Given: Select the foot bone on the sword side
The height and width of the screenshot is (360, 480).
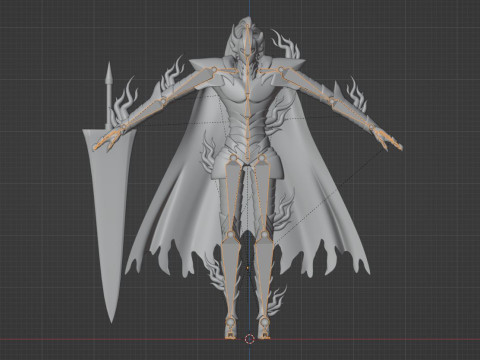Looking at the screenshot, I should pos(230,329).
